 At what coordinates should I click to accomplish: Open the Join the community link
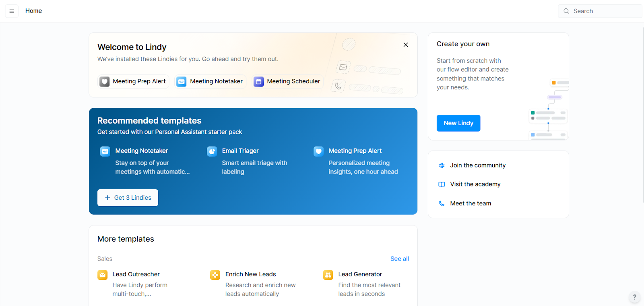tap(478, 165)
